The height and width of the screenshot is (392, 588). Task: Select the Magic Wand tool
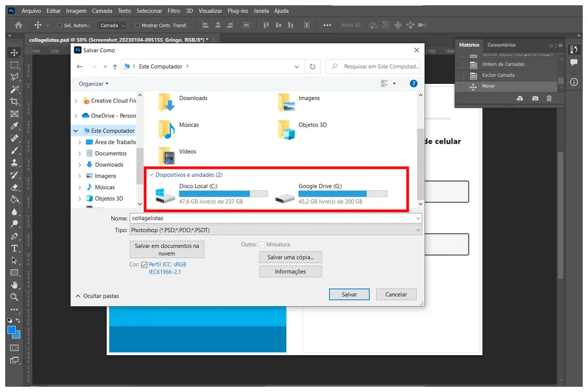pos(14,89)
